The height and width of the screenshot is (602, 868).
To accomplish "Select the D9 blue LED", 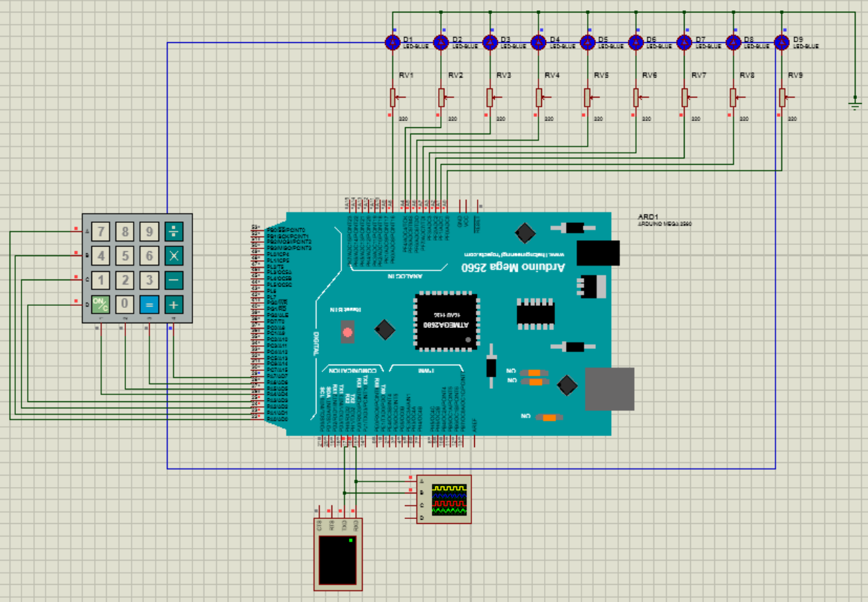I will pyautogui.click(x=782, y=43).
